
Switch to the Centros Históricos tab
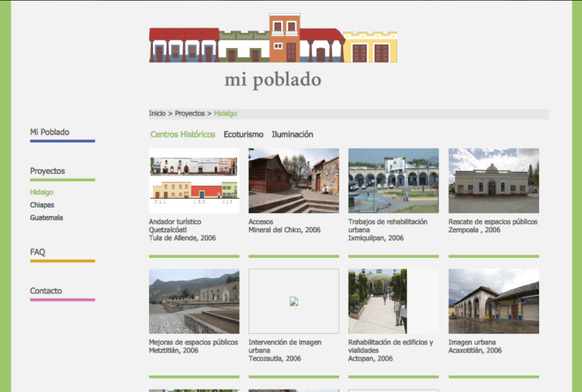[x=183, y=134]
